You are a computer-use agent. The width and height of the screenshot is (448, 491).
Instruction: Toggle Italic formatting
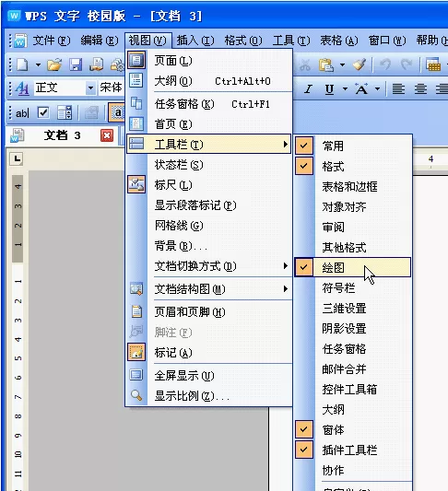tap(308, 89)
